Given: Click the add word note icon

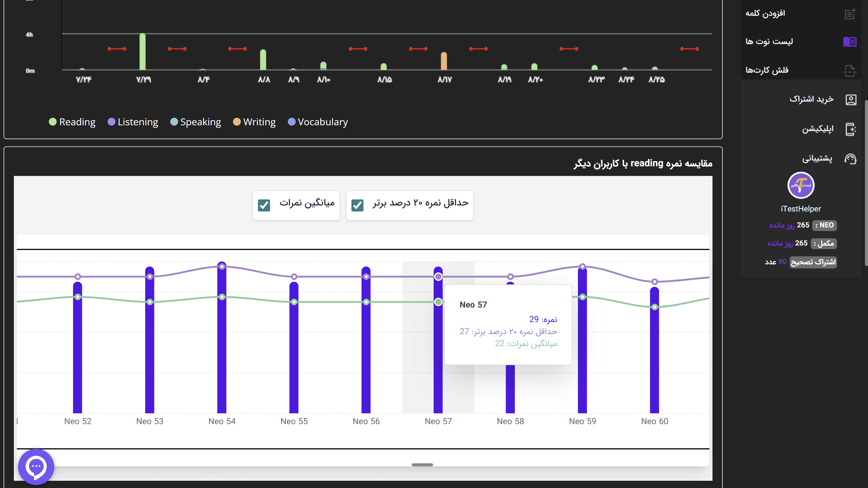Looking at the screenshot, I should pyautogui.click(x=850, y=14).
